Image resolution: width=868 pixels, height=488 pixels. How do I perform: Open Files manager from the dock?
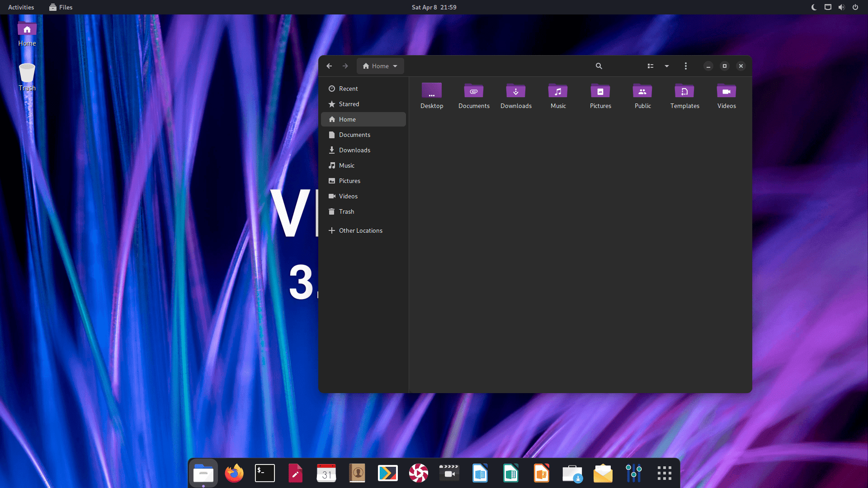coord(203,473)
